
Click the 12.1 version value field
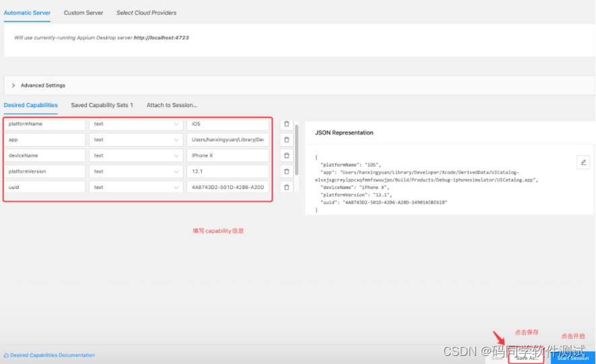[228, 172]
